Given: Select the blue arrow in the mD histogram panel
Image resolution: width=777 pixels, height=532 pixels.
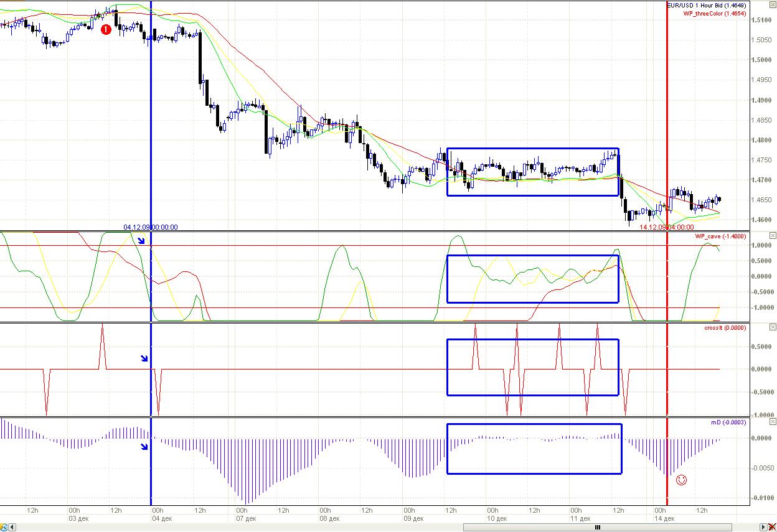Looking at the screenshot, I should (x=144, y=446).
